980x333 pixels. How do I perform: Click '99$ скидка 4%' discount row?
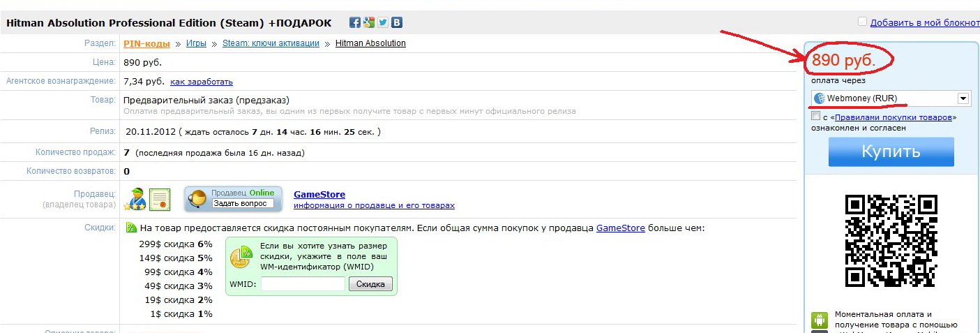[x=178, y=272]
